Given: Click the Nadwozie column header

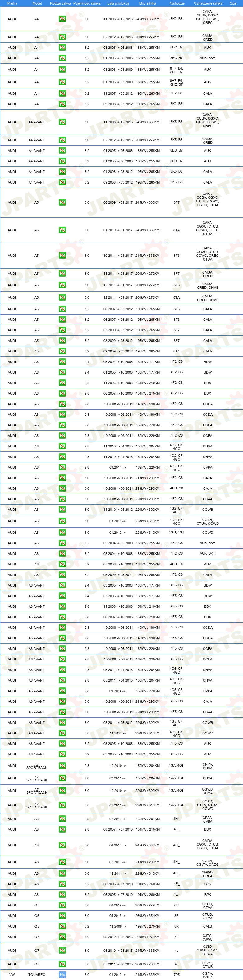Looking at the screenshot, I should pos(177,3).
